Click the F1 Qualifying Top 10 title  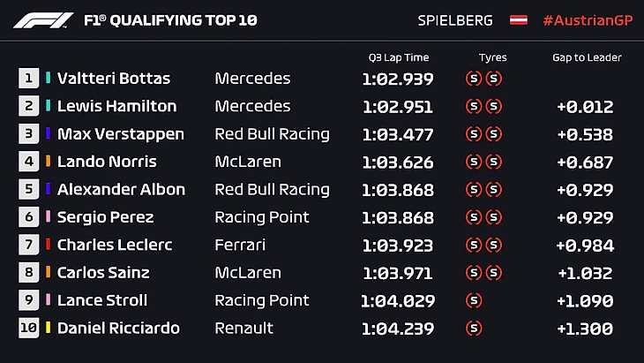[x=169, y=19]
